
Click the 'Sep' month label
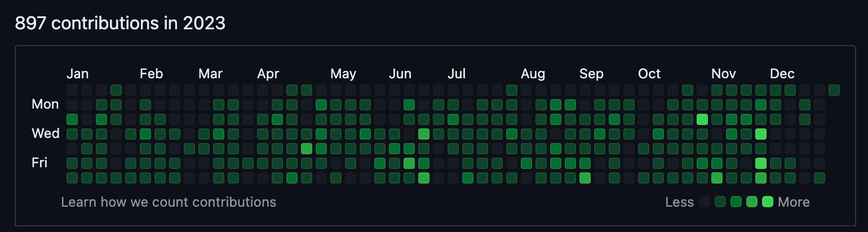coord(591,74)
